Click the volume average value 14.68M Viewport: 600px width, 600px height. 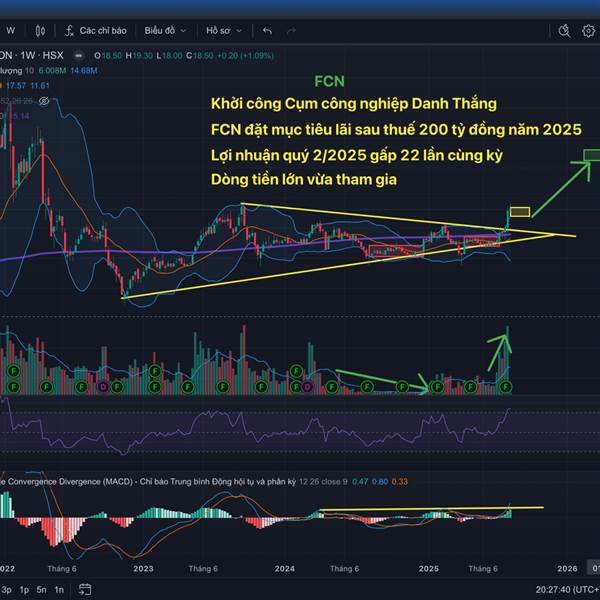tap(84, 71)
